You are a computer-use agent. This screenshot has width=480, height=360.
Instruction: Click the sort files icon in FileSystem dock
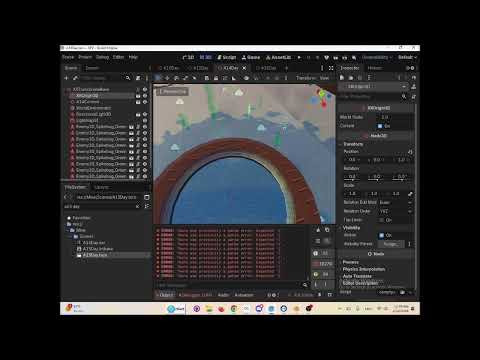(146, 207)
